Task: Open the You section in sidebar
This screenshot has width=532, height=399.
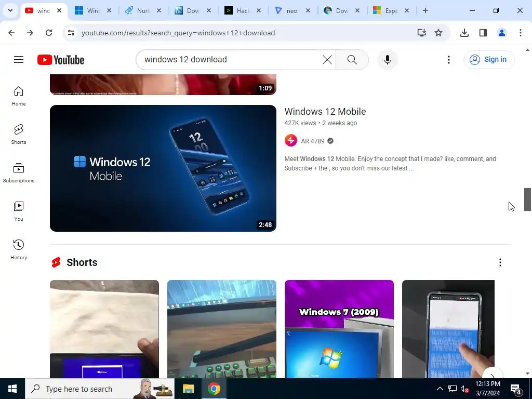Action: coord(19,211)
